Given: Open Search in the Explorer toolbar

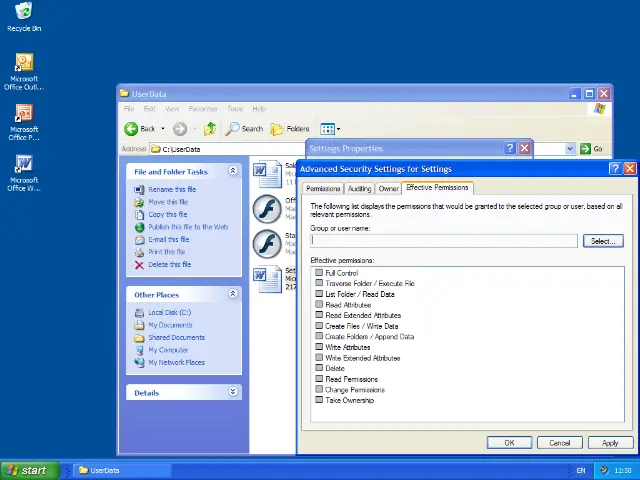Looking at the screenshot, I should (x=244, y=129).
